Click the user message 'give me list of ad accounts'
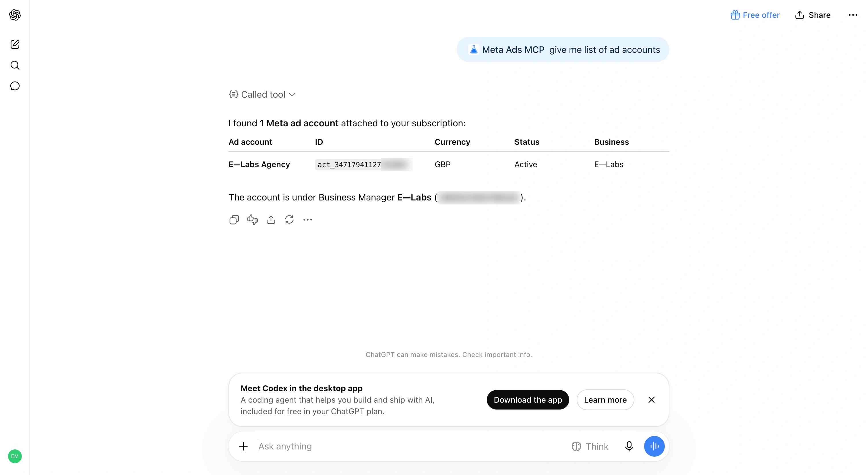 tap(604, 50)
